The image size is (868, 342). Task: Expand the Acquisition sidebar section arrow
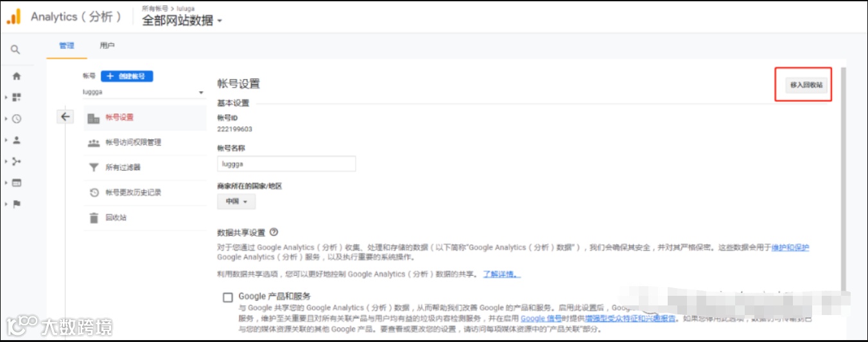pos(6,162)
